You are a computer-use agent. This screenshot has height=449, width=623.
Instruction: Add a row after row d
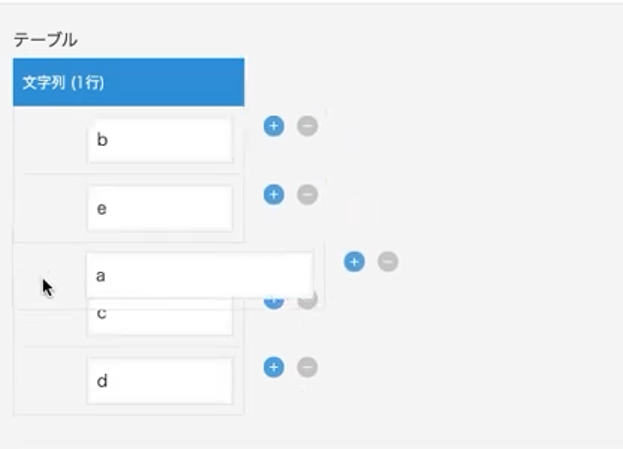point(274,367)
